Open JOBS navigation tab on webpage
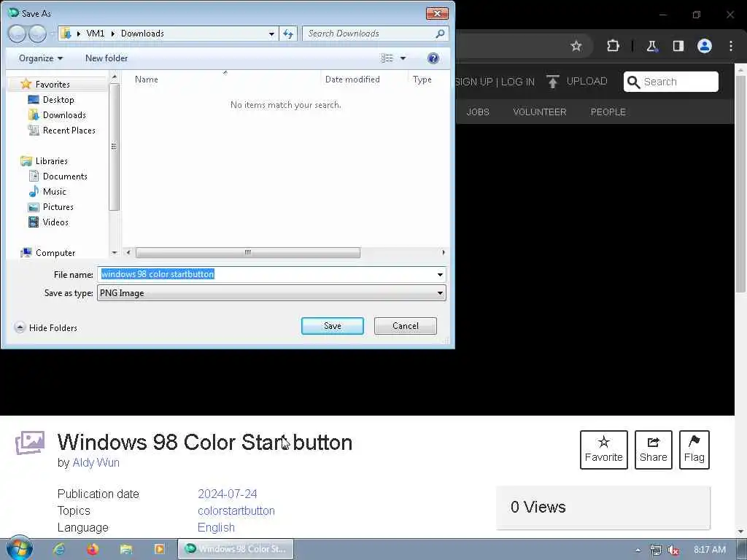Image resolution: width=747 pixels, height=560 pixels. [478, 112]
